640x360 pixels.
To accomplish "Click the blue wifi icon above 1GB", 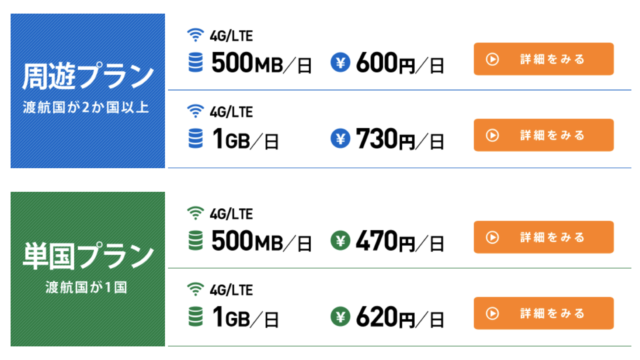I will pyautogui.click(x=196, y=111).
